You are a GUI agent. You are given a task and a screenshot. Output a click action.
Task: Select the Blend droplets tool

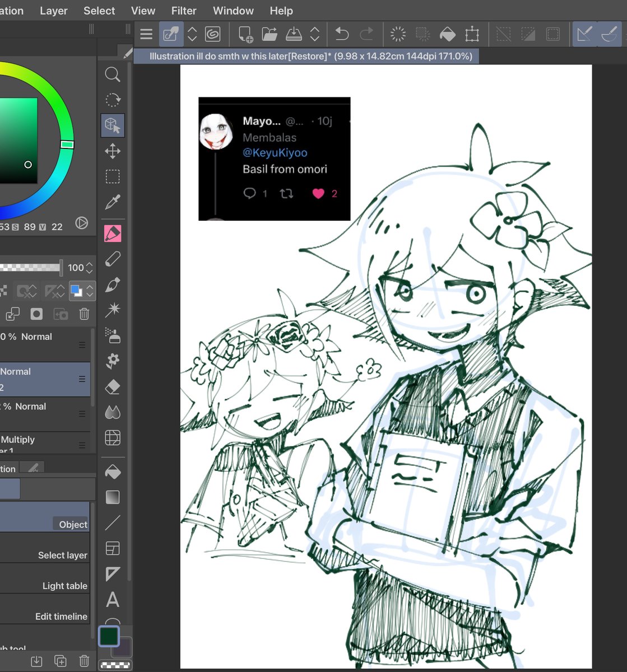113,413
